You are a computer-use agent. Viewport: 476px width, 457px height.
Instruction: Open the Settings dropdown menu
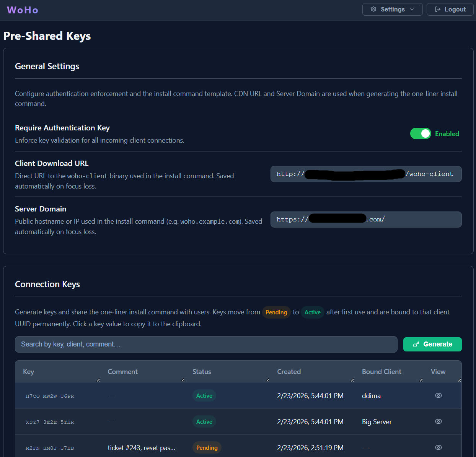point(392,10)
